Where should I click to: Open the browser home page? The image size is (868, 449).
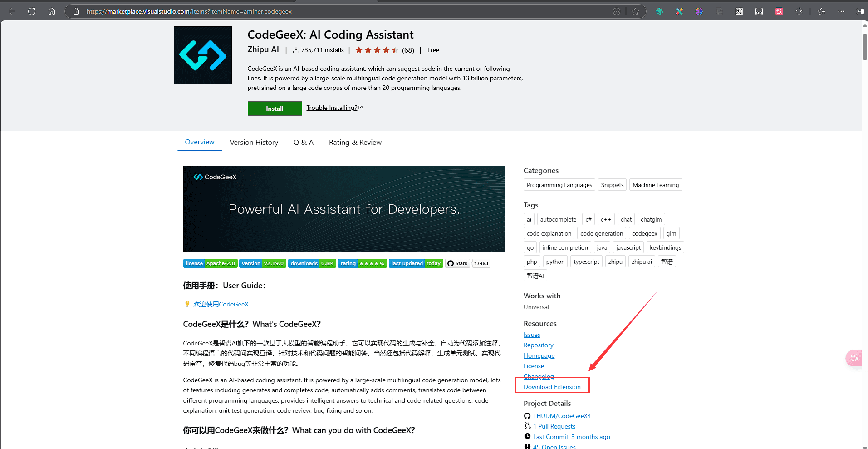pyautogui.click(x=52, y=11)
